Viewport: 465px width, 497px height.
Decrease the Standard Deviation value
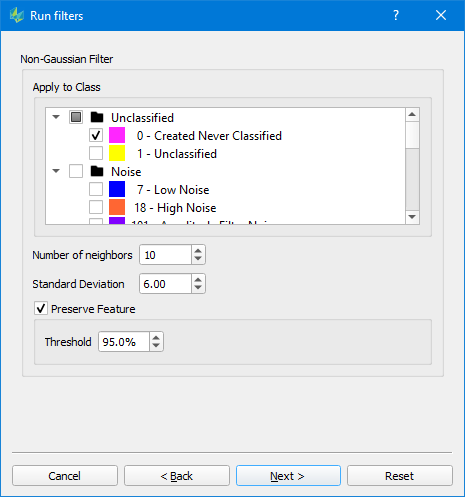[198, 288]
